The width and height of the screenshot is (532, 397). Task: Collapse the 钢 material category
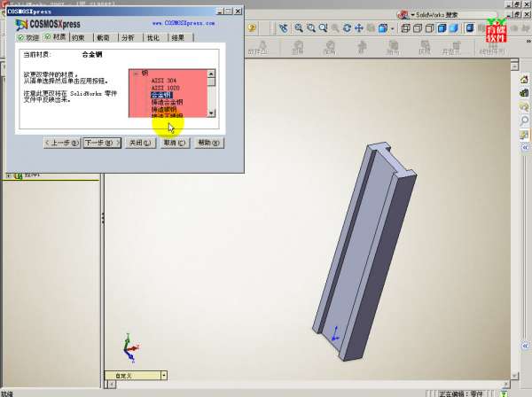tap(136, 74)
